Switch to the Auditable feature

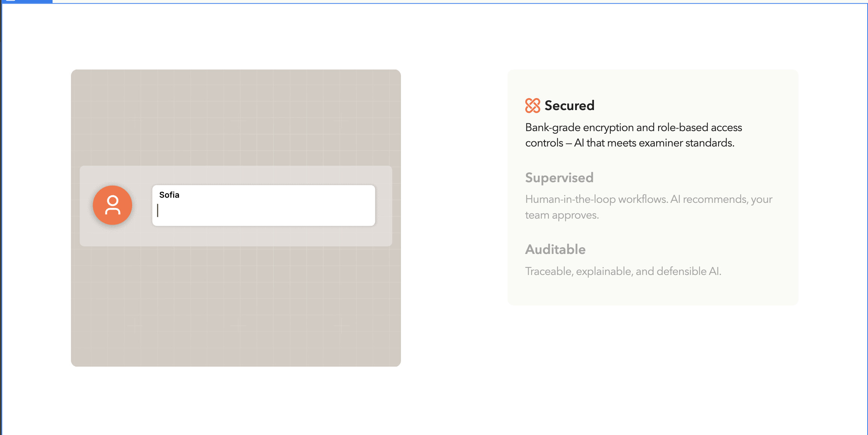pyautogui.click(x=555, y=249)
